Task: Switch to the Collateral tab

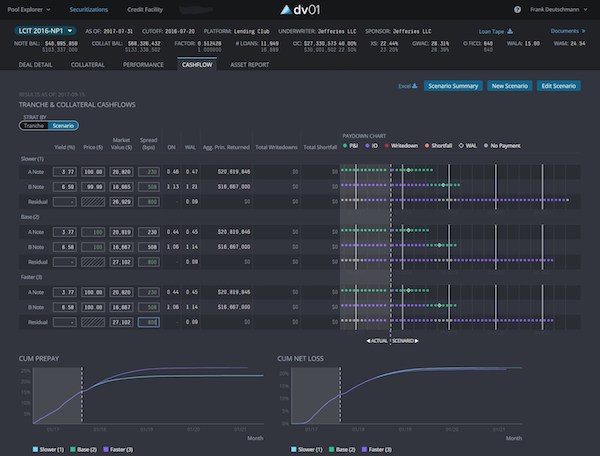Action: click(89, 63)
